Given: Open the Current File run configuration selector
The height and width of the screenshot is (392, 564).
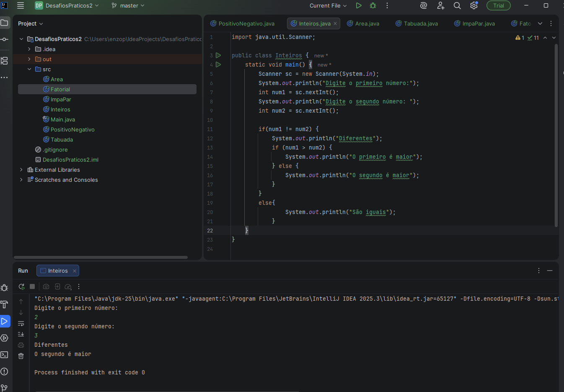Looking at the screenshot, I should point(328,5).
